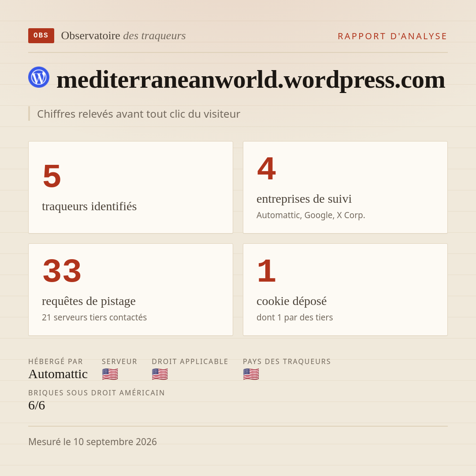
Task: Click "Mesuré le 10 septembre 2026" date
Action: pos(92,442)
